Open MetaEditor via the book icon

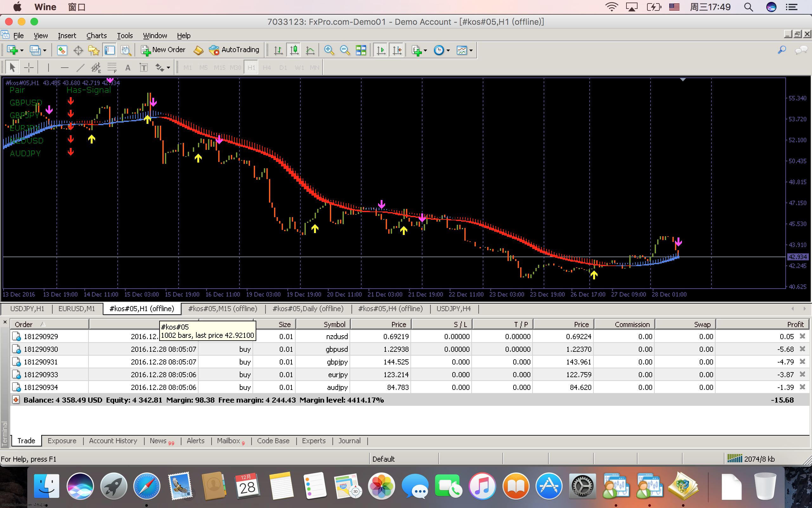[198, 50]
